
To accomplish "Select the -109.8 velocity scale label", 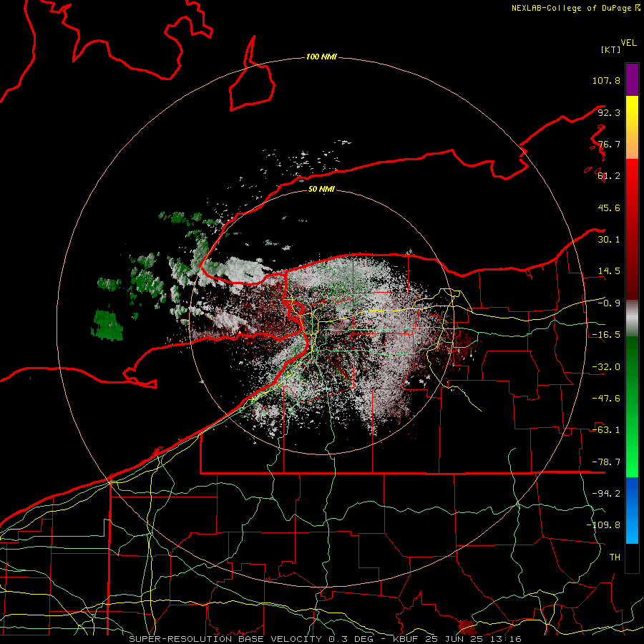I will (x=604, y=525).
